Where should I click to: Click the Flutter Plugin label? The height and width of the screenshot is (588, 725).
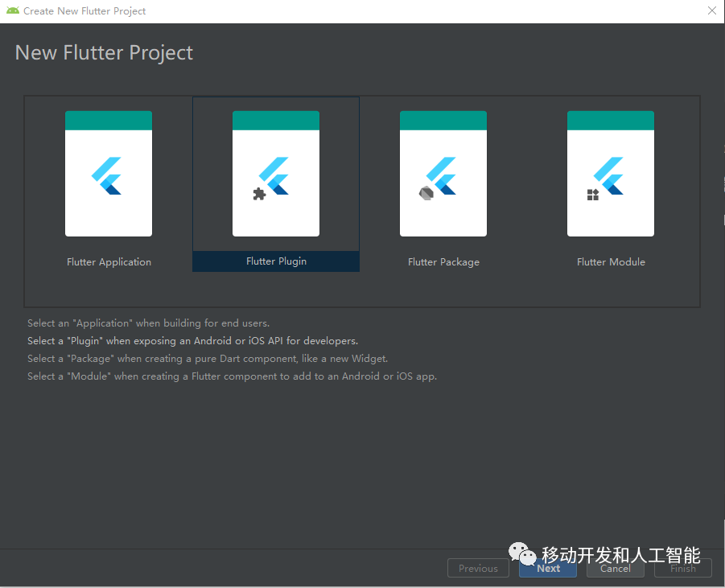click(x=276, y=261)
